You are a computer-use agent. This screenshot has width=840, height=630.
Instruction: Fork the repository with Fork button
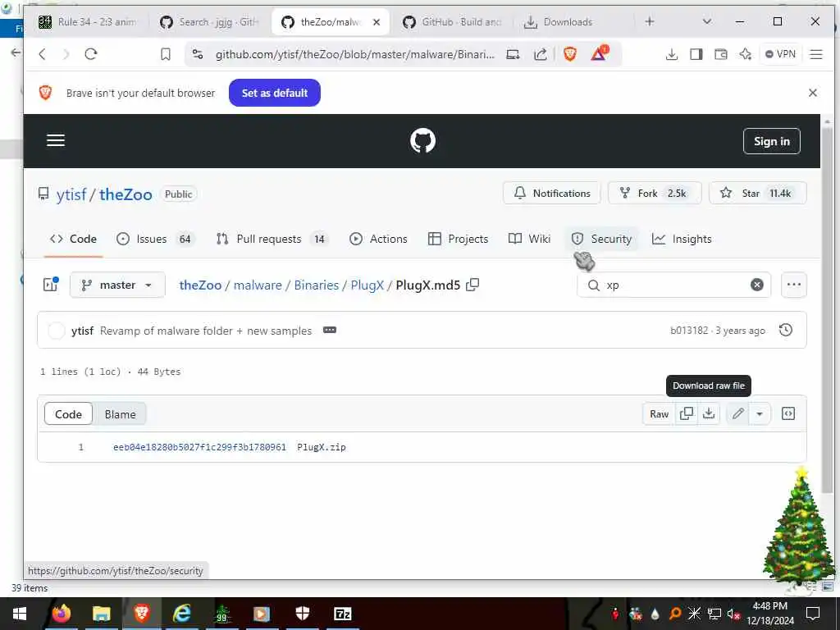click(655, 193)
